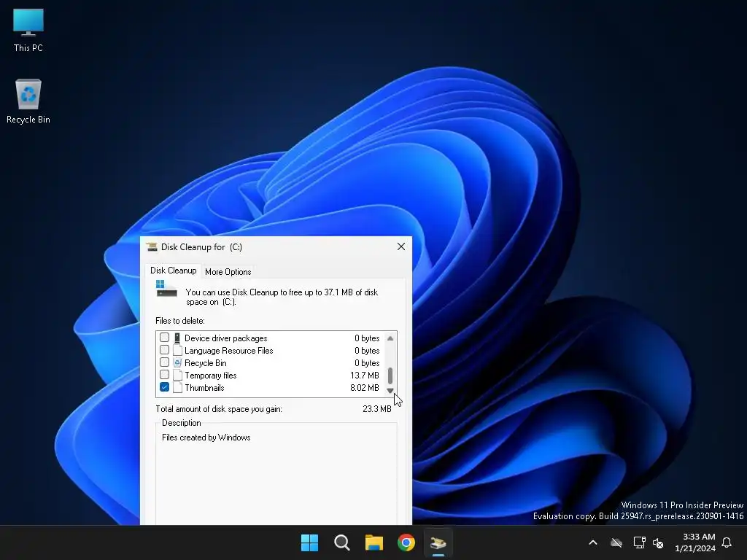Select the Temporary files row text
The width and height of the screenshot is (747, 560).
211,376
